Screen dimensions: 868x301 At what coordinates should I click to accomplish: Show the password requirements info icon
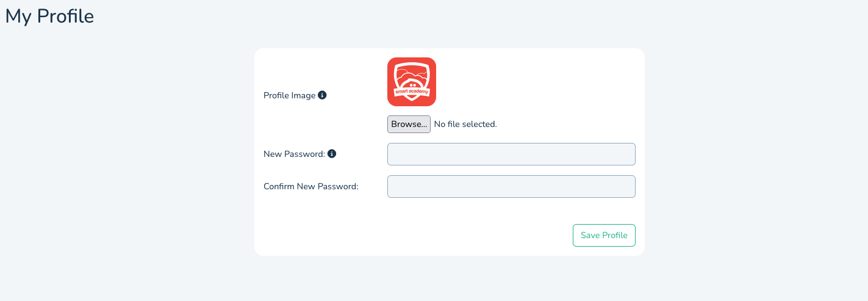332,154
